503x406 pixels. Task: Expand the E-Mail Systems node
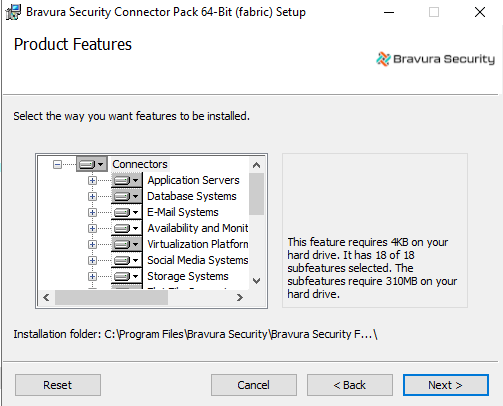(92, 212)
